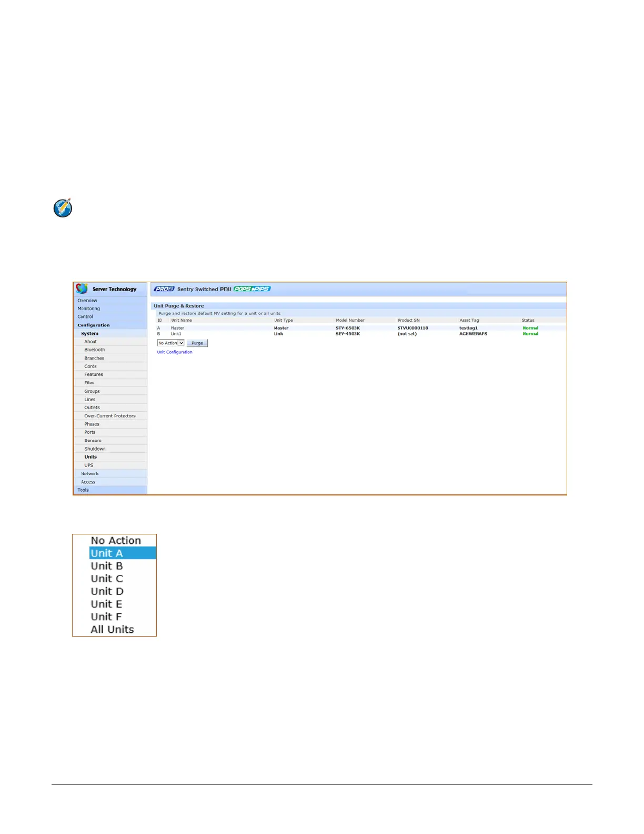Click the Asset Tag column header
The image size is (644, 834).
click(x=469, y=320)
